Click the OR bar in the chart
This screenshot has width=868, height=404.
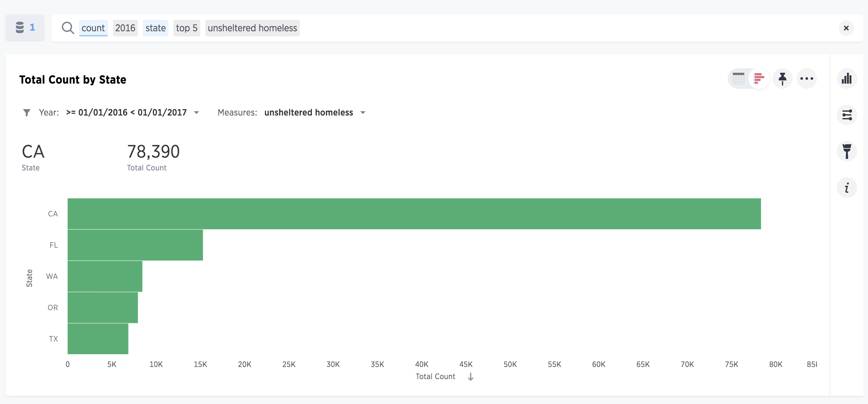click(x=103, y=308)
